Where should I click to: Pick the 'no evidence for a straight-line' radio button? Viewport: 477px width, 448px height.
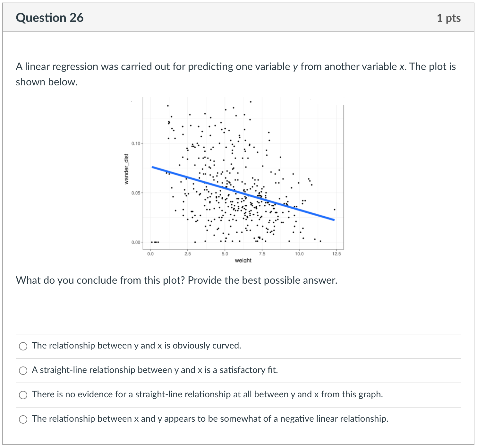point(23,395)
